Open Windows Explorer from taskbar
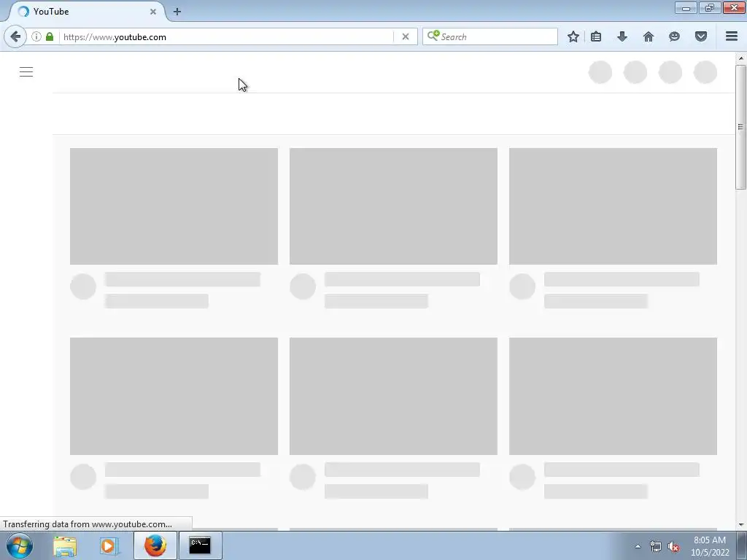 coord(65,545)
